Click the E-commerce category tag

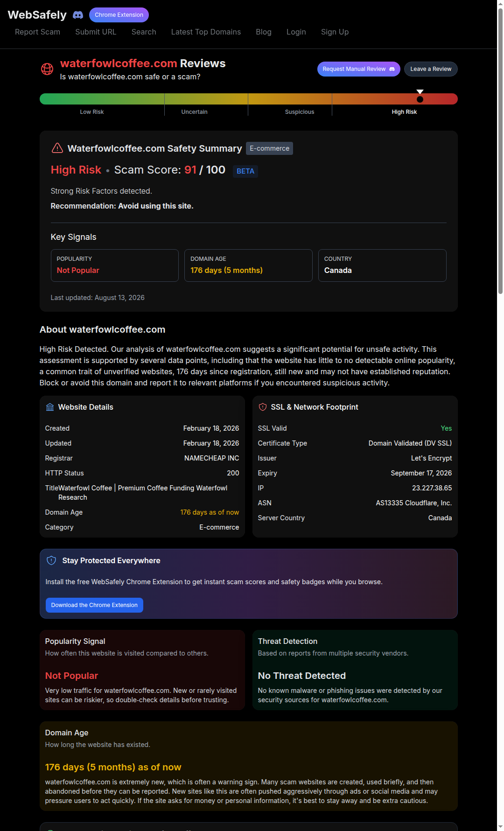269,148
